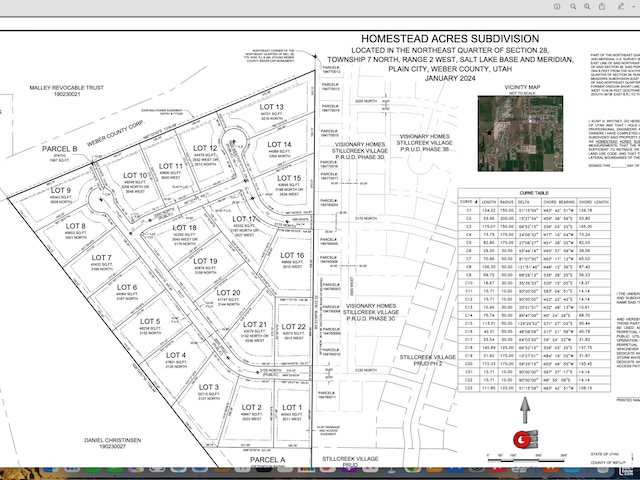Click the 'CHORD BEARING' column header
The height and width of the screenshot is (480, 640).
[559, 202]
